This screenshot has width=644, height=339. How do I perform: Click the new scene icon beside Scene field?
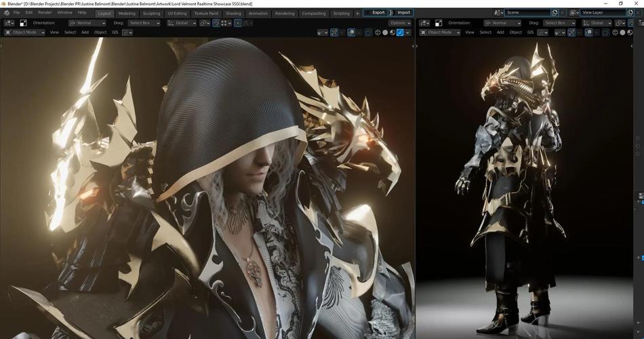point(555,12)
